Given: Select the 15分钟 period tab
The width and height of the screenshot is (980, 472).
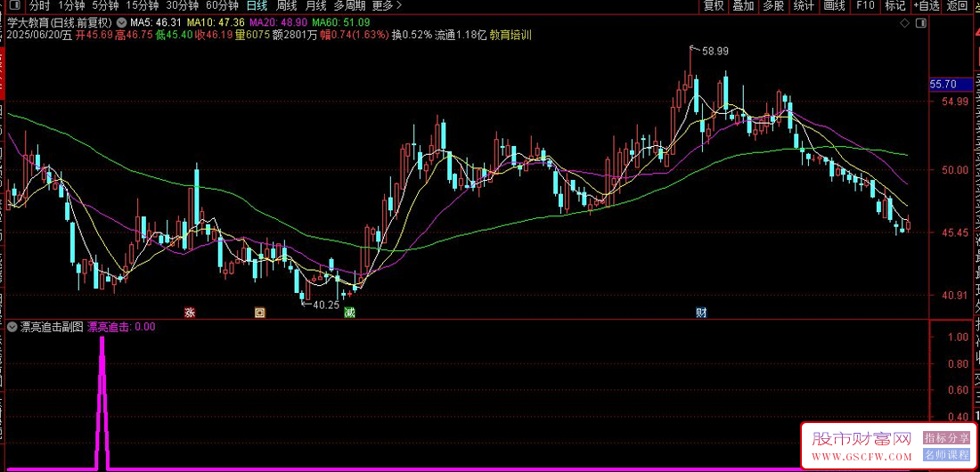Looking at the screenshot, I should pos(142,6).
